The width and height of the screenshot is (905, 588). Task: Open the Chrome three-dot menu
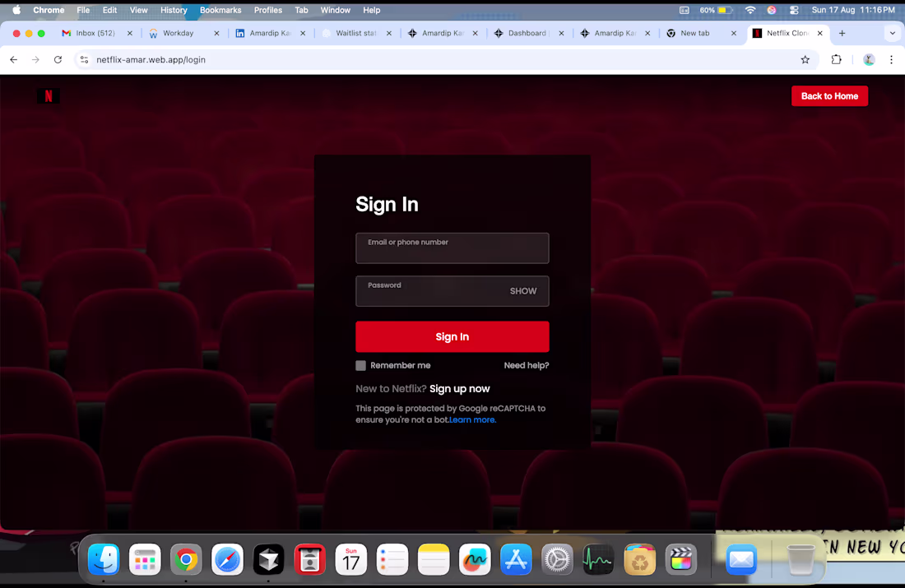891,59
